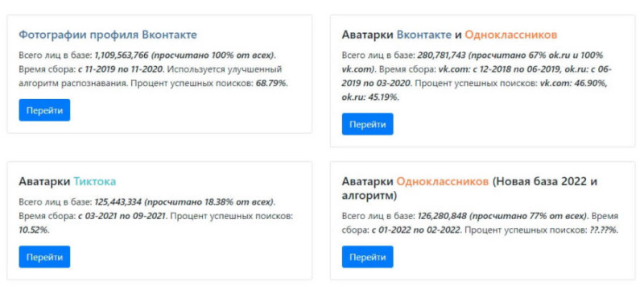Click Перейти in the Фотографии профиля Вконтакте card
Screen dimensions: 644x290
tap(44, 110)
